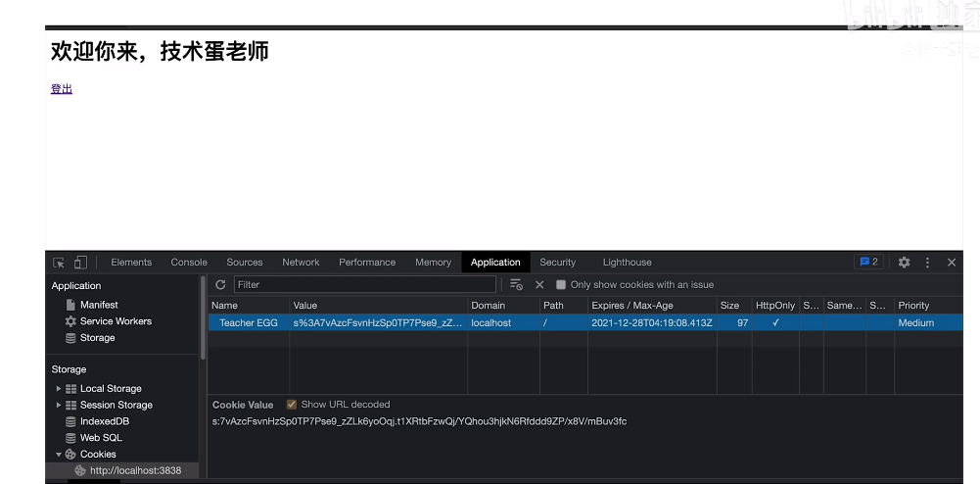Click the Local Storage grid icon
The width and height of the screenshot is (980, 484).
[x=70, y=389]
